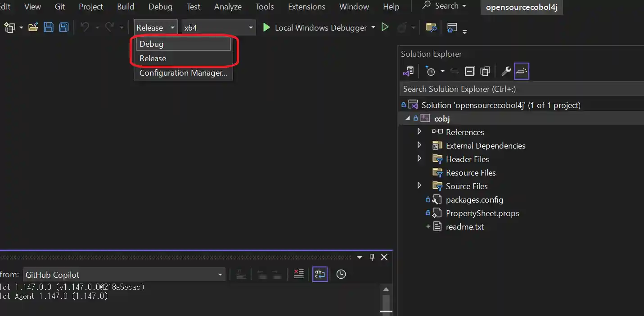This screenshot has height=316, width=644.
Task: Click the Open File folder icon
Action: (33, 27)
